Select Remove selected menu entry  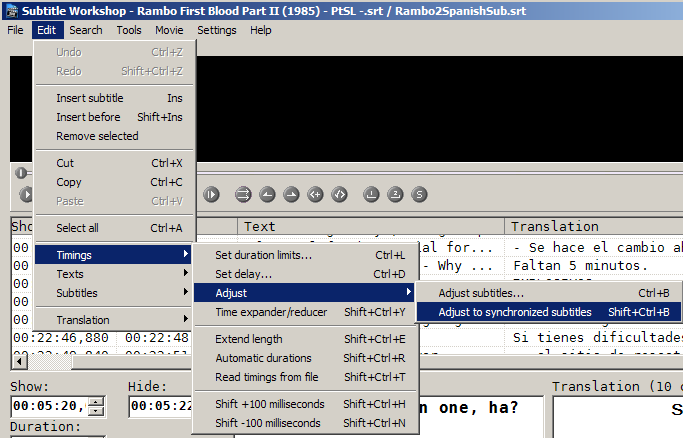tap(114, 136)
